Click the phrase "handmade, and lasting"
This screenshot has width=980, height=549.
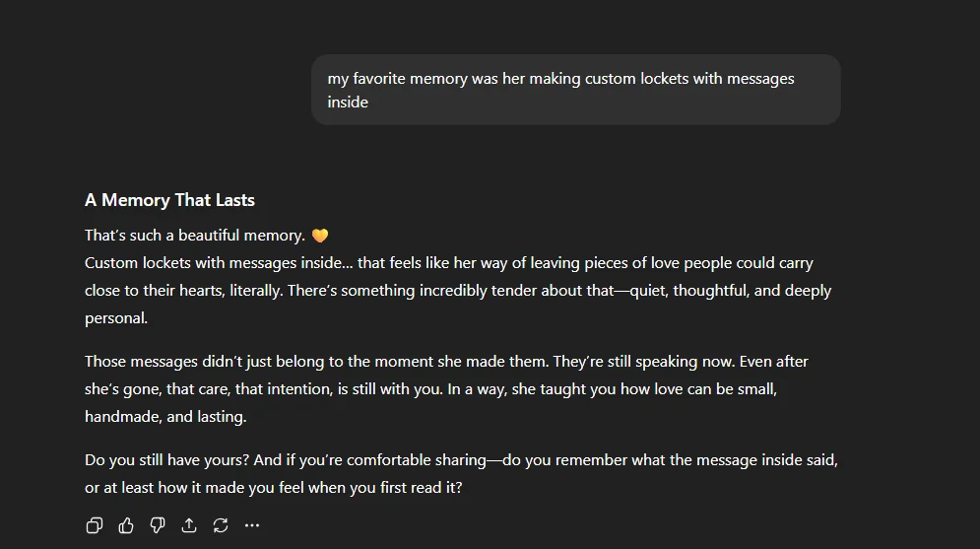(165, 417)
